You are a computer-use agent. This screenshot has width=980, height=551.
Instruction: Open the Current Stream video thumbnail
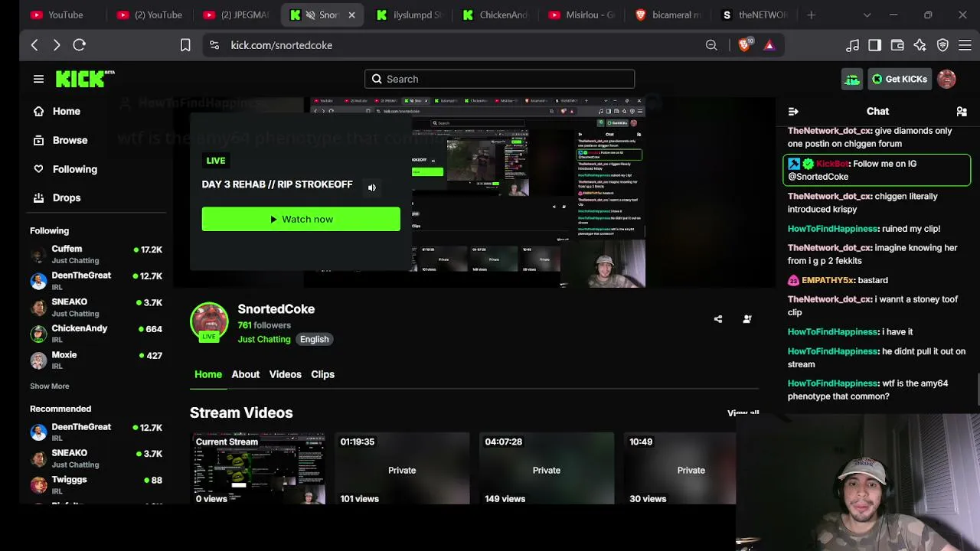coord(258,468)
